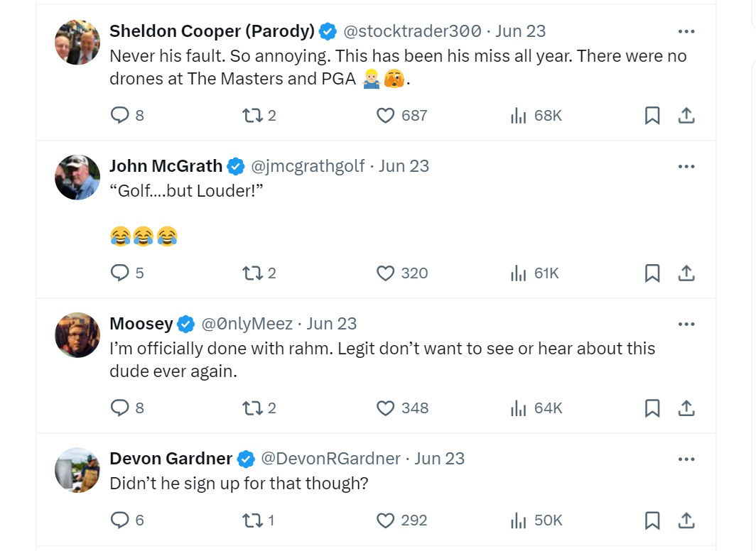Click Devon Gardner's profile picture

coord(77,470)
